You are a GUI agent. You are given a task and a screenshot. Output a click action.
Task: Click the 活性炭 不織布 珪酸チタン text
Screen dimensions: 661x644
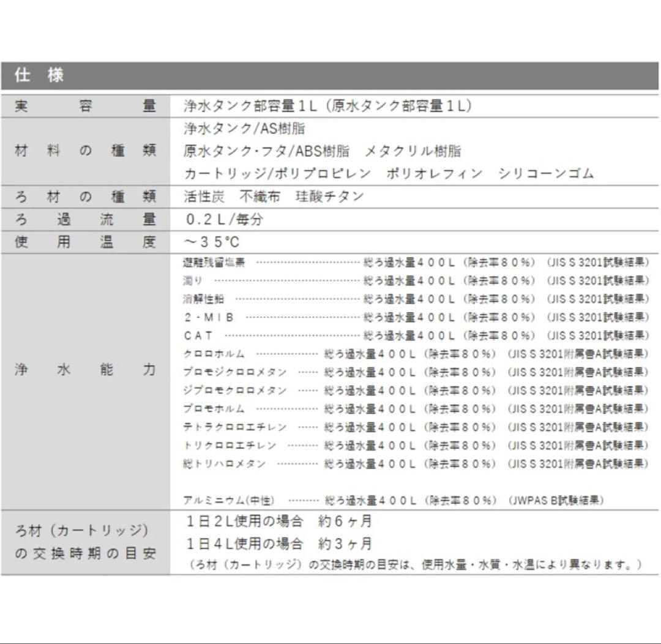[274, 197]
